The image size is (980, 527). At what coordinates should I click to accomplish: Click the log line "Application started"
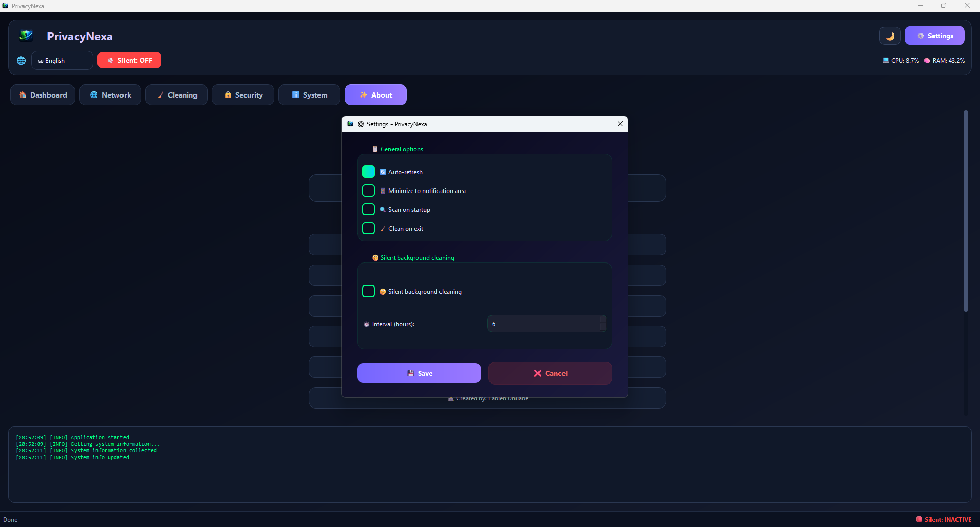tap(72, 438)
